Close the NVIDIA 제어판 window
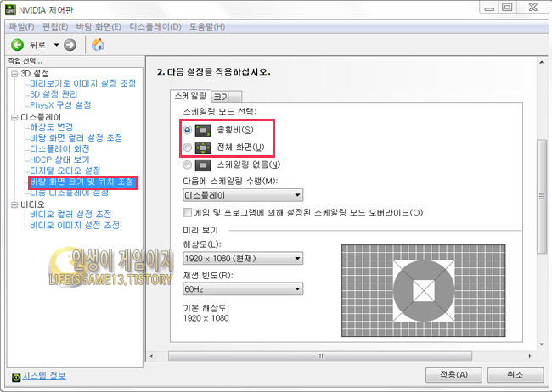The width and height of the screenshot is (552, 392). tap(533, 8)
